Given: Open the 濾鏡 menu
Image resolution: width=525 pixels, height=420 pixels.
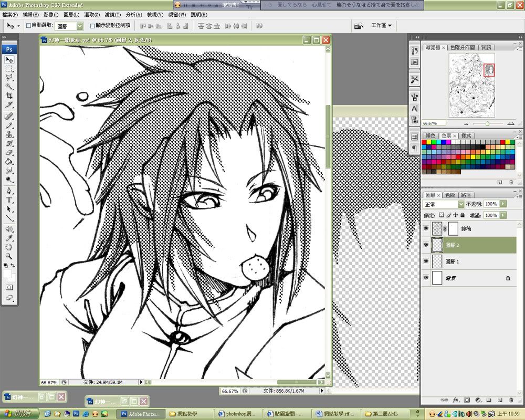Looking at the screenshot, I should pos(112,15).
